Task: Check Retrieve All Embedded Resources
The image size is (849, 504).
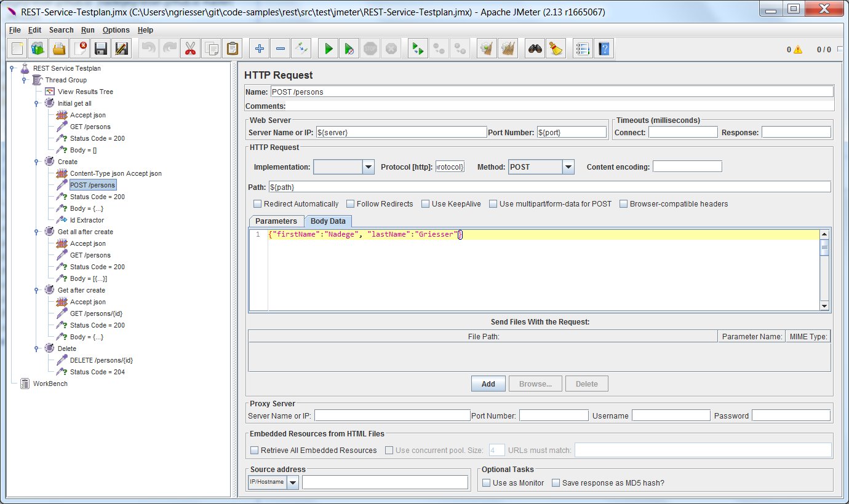Action: (255, 451)
